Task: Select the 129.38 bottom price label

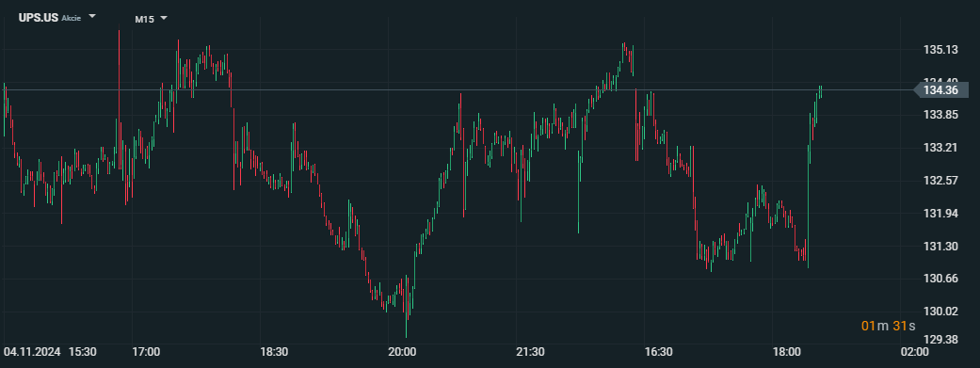Action: click(940, 339)
